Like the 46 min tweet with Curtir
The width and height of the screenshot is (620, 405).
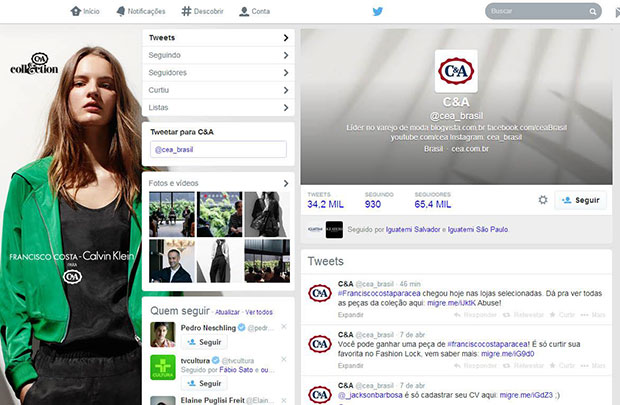click(x=562, y=315)
